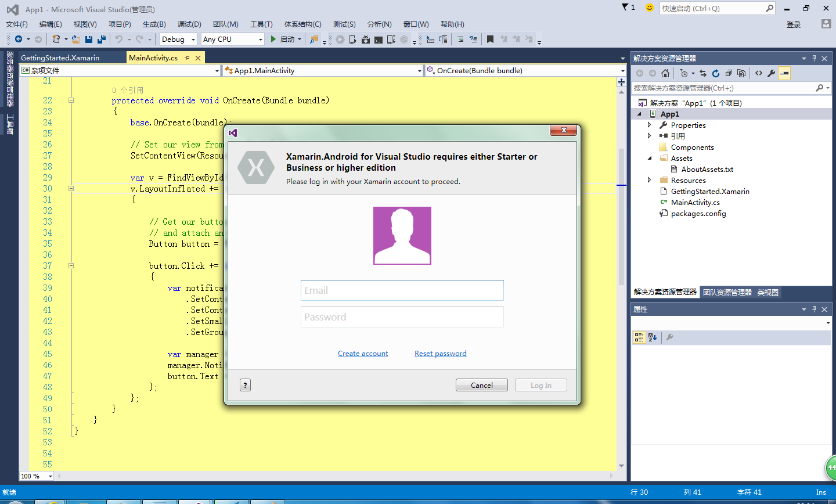Collapse the code outline box at line 37
Viewport: 836px width, 504px height.
(x=71, y=265)
